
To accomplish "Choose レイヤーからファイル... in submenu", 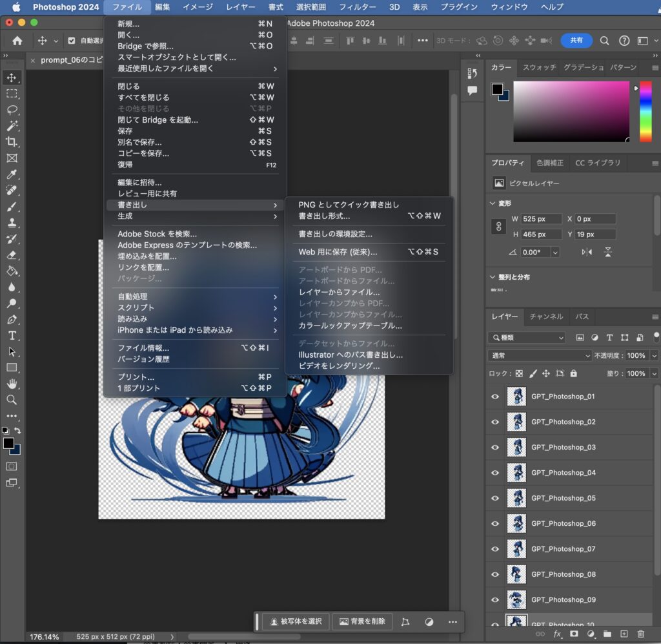I will point(339,292).
